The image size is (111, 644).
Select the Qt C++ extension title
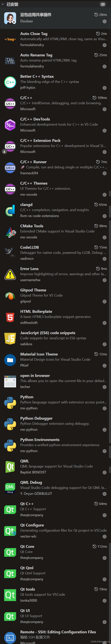tap(27, 504)
